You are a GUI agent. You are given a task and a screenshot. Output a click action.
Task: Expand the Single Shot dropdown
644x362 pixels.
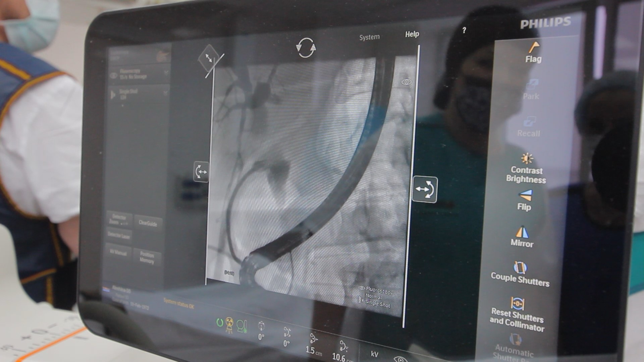[x=165, y=93]
